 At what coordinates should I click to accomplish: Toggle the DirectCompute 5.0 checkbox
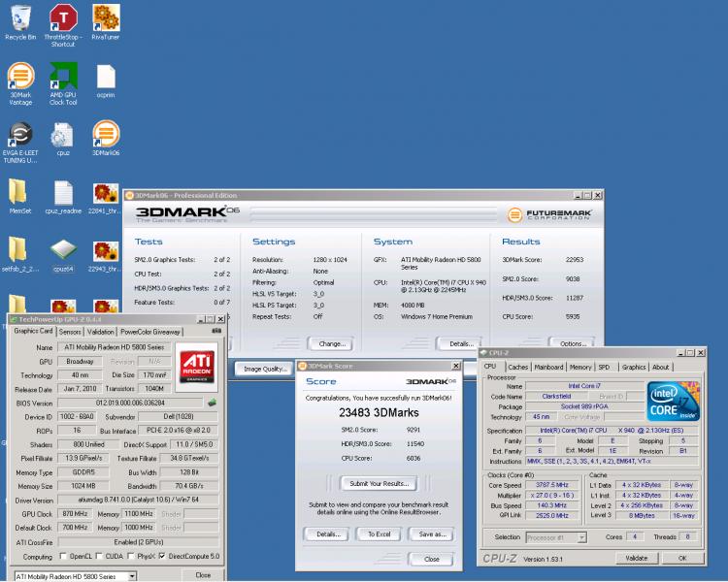pyautogui.click(x=162, y=556)
